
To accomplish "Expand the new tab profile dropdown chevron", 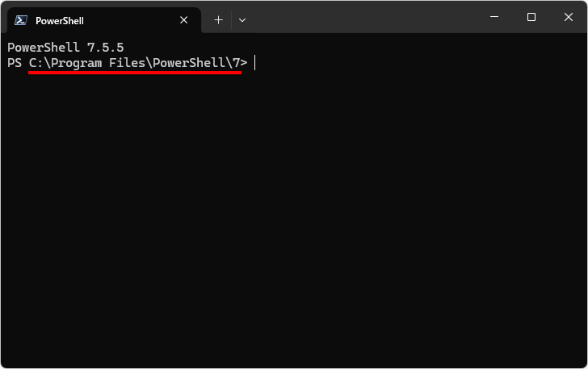I will [x=241, y=20].
